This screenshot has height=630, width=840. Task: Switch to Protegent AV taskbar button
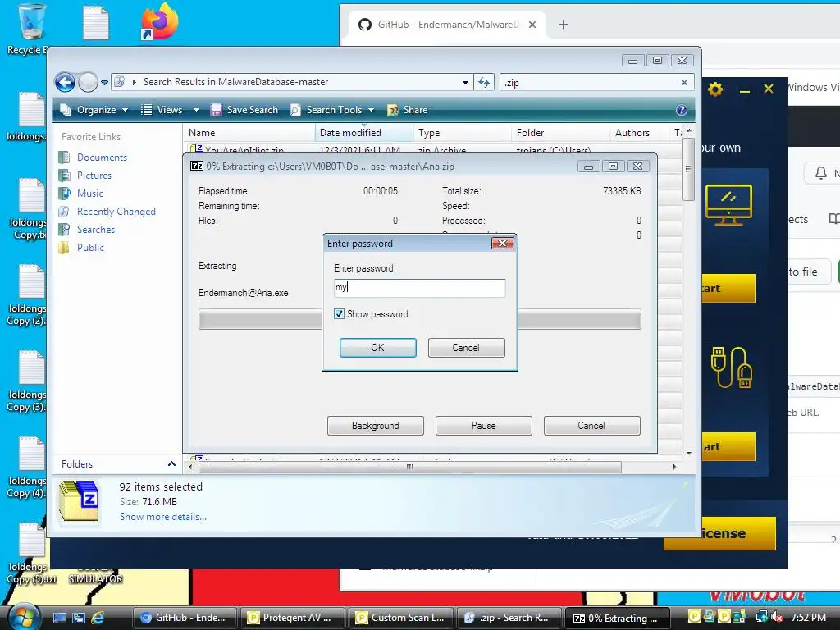(x=291, y=618)
